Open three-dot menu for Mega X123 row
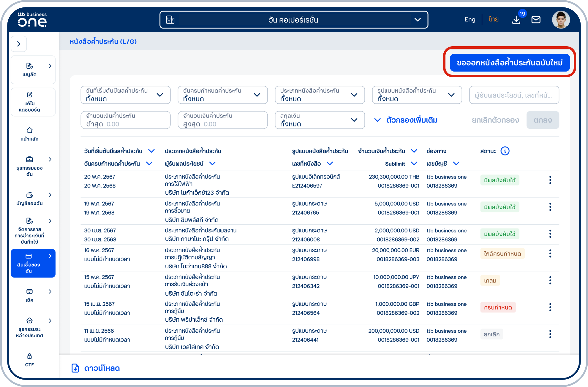Image resolution: width=588 pixels, height=387 pixels. (550, 180)
